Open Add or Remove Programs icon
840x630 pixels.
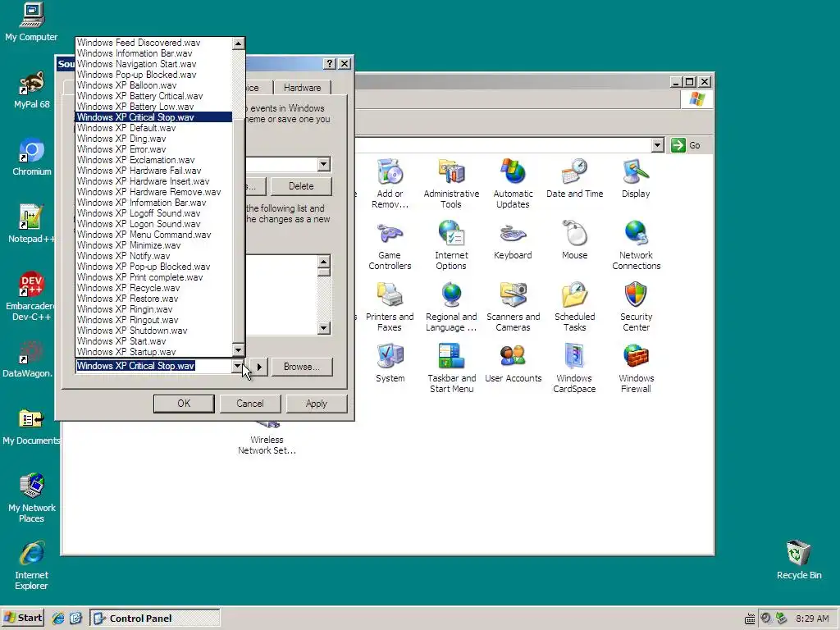point(390,183)
